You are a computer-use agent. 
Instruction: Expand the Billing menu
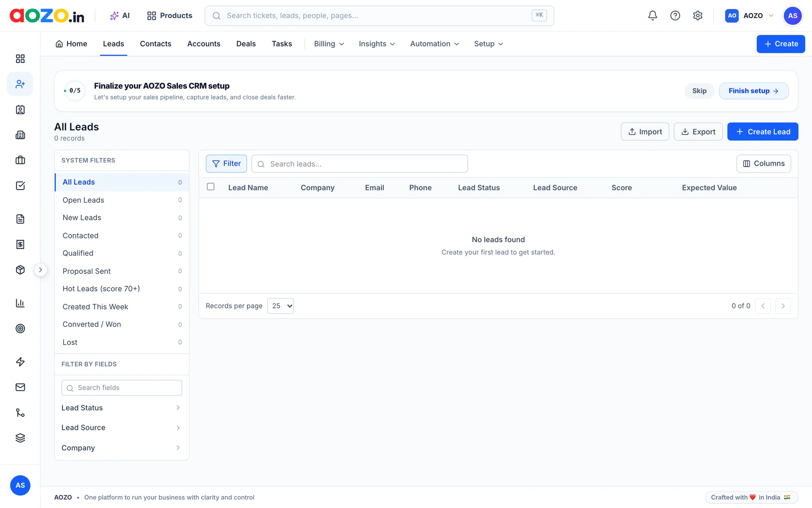[x=329, y=44]
